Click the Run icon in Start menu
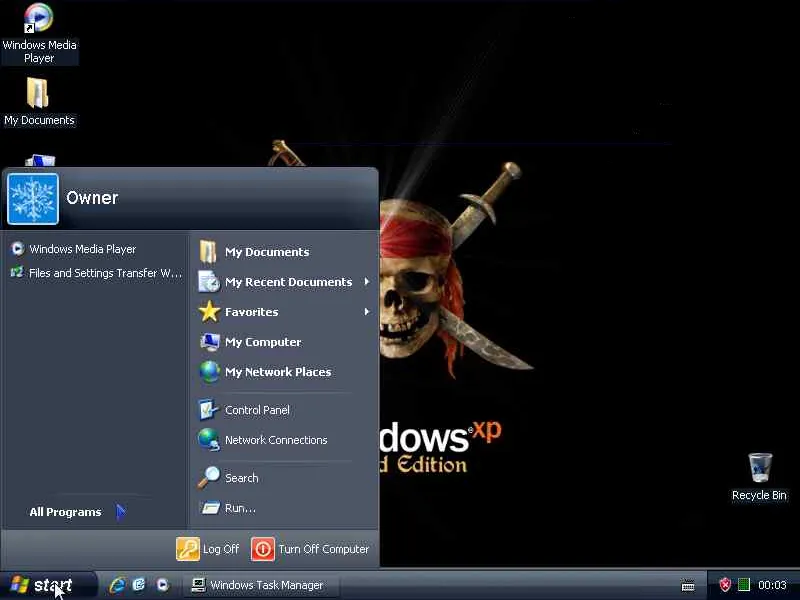Viewport: 800px width, 600px height. point(210,508)
